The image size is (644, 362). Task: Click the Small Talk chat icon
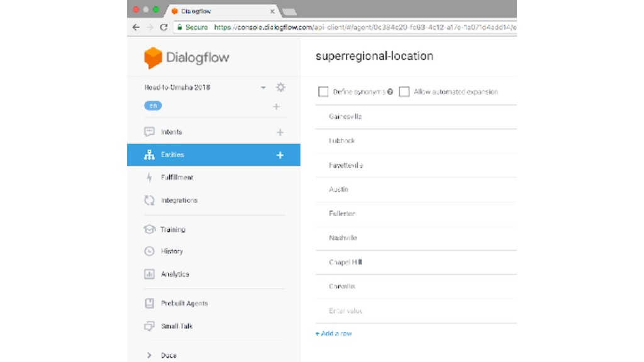(149, 326)
